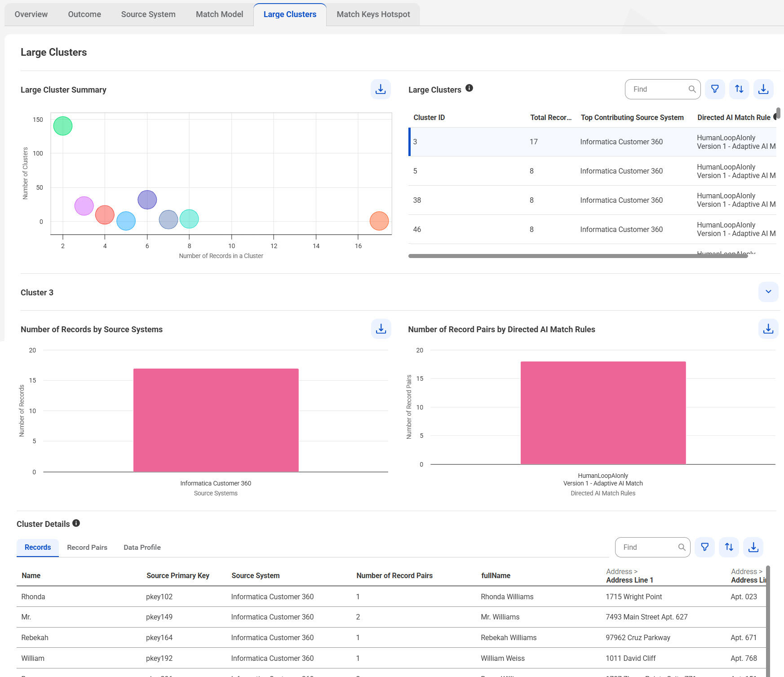Download the Large Cluster Summary chart
The width and height of the screenshot is (784, 677).
click(x=381, y=89)
